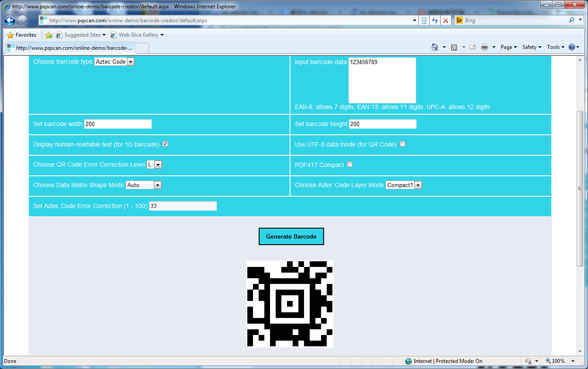Open the Page menu
588x369 pixels.
pyautogui.click(x=509, y=47)
